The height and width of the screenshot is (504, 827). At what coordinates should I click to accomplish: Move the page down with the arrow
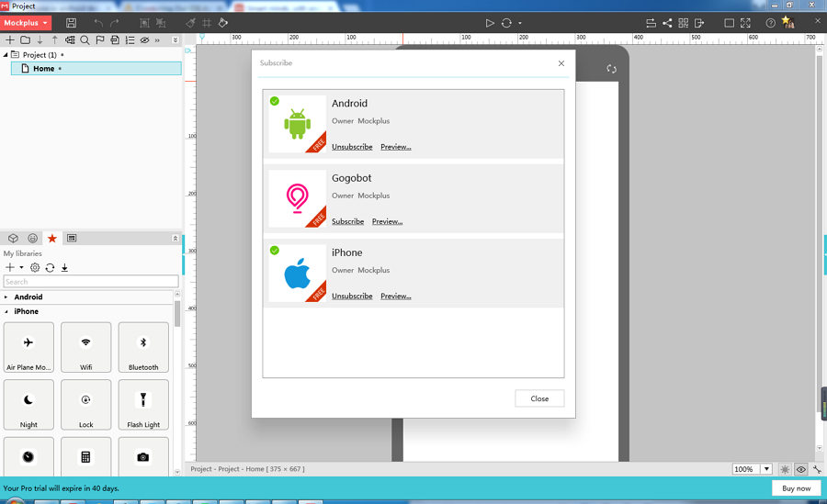point(40,40)
